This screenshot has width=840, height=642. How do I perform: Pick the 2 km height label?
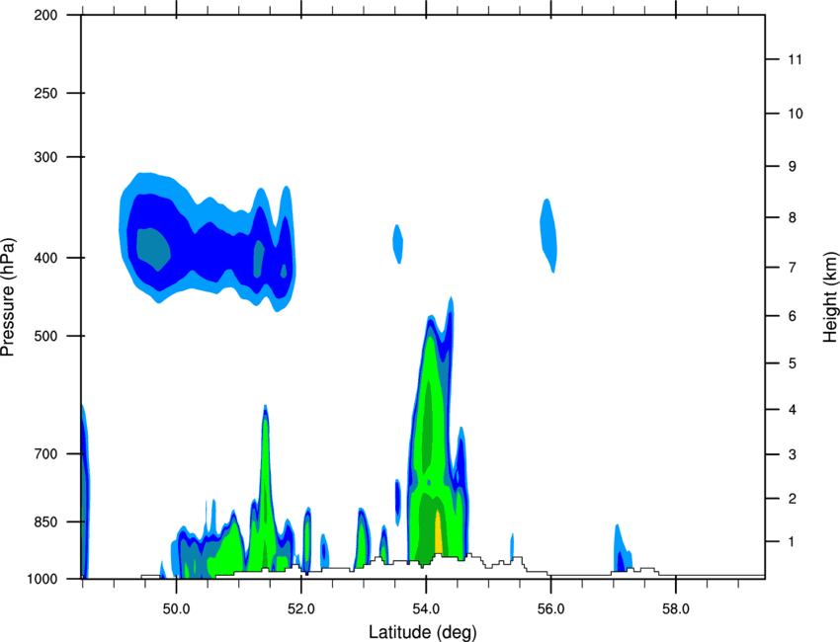(x=793, y=499)
